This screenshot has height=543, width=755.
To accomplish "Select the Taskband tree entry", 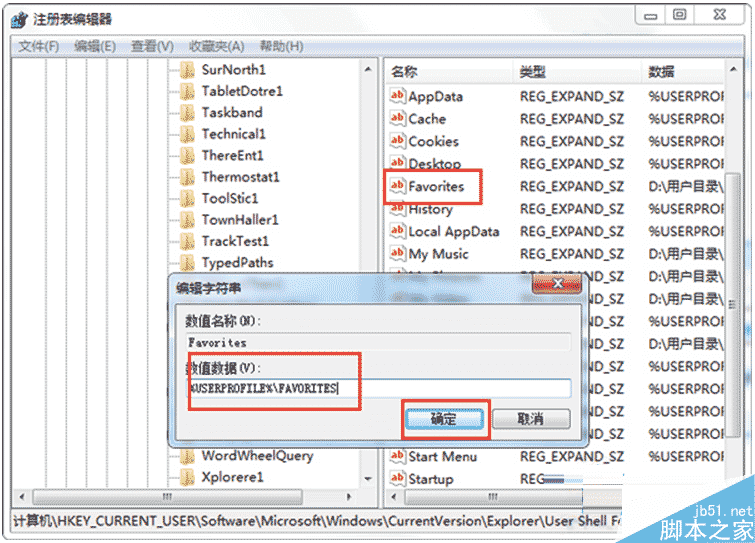I will (x=232, y=113).
